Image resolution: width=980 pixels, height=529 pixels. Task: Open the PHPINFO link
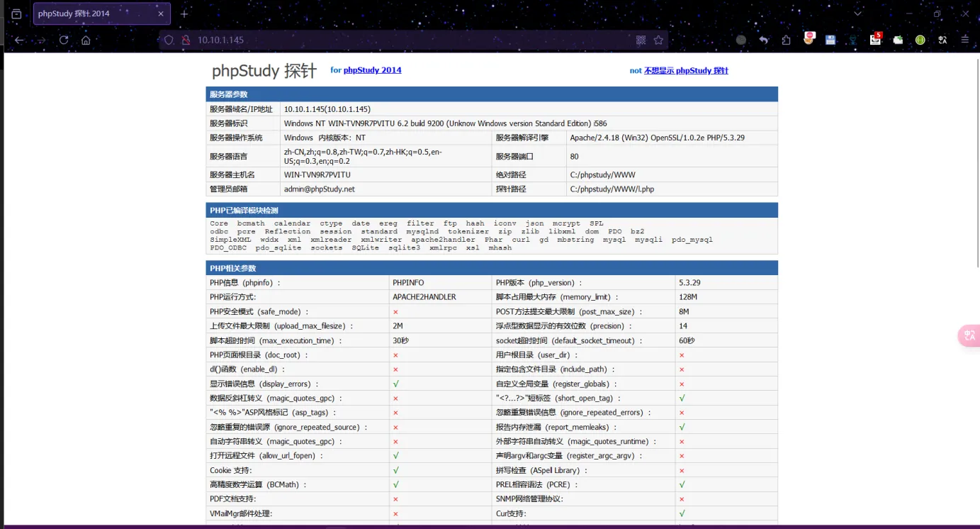point(408,282)
